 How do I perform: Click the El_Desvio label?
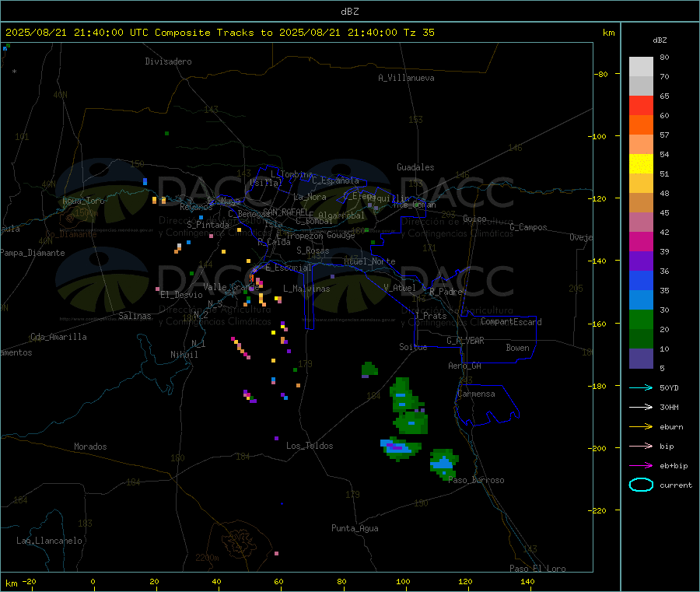[181, 295]
